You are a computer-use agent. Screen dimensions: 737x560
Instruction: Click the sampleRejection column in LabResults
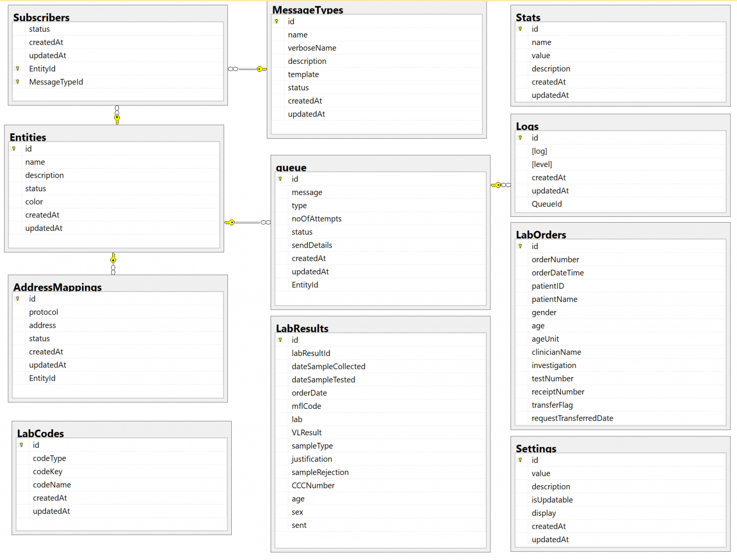tap(380, 473)
